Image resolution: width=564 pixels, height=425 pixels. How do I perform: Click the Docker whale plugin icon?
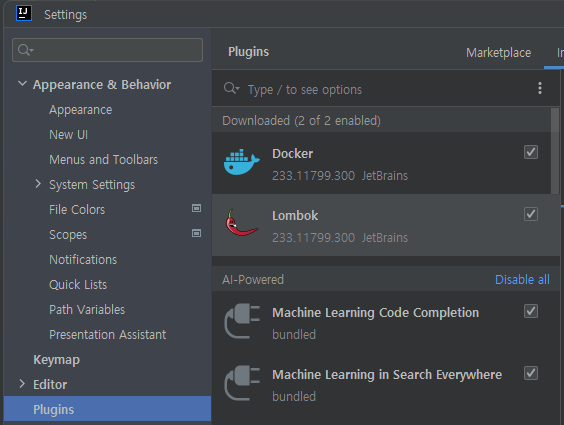tap(241, 162)
